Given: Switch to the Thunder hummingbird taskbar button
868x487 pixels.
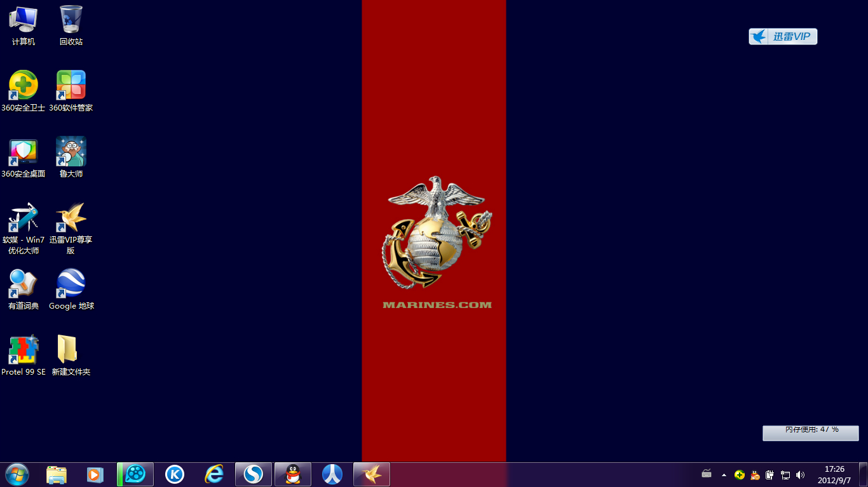Looking at the screenshot, I should tap(372, 474).
